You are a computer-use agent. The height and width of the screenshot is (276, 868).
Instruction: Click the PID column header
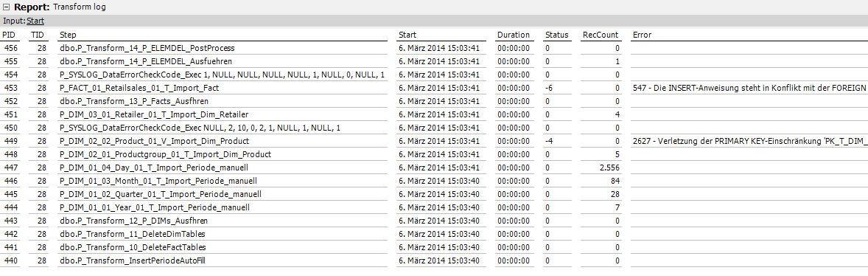click(9, 35)
